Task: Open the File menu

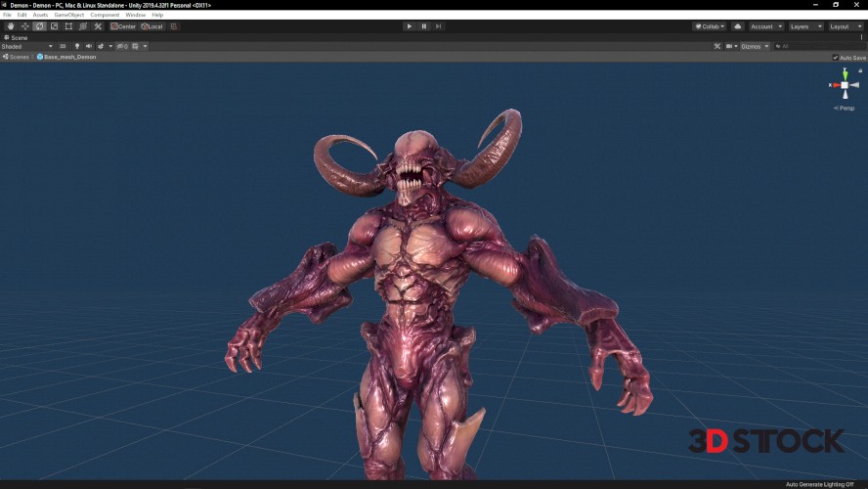Action: pyautogui.click(x=7, y=15)
